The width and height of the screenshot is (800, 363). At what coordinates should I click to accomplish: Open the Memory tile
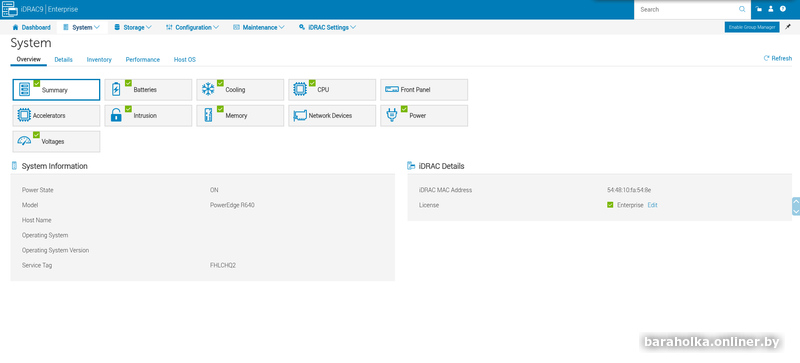pos(240,116)
